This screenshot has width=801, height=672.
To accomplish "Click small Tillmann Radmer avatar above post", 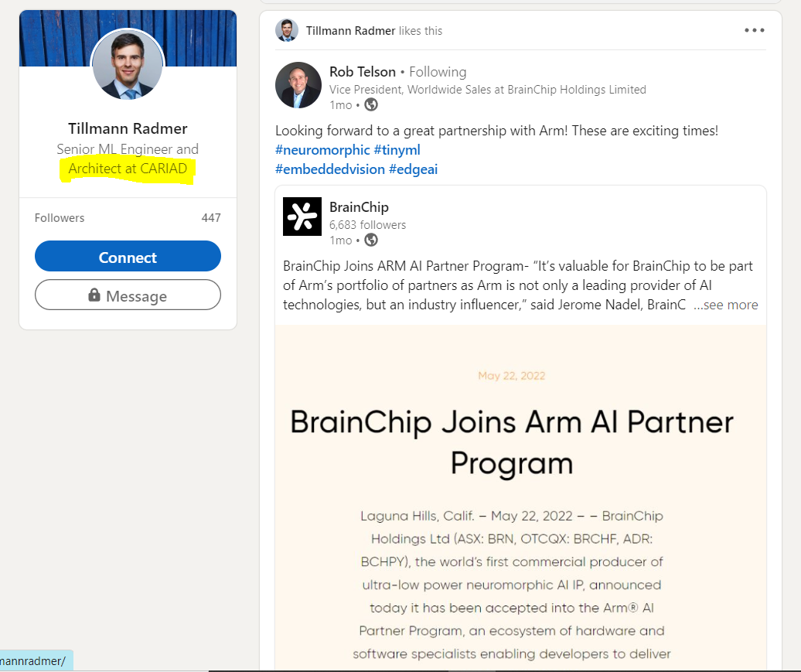I will point(287,31).
